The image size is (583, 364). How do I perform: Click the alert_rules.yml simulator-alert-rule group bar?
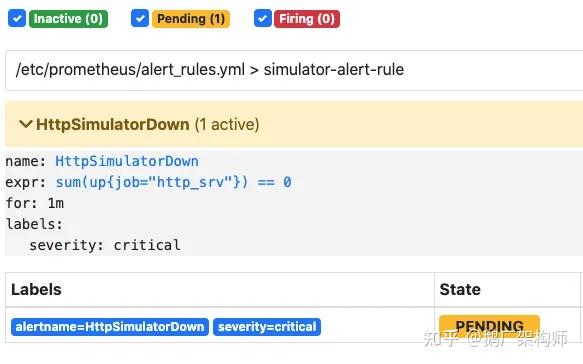(x=294, y=70)
